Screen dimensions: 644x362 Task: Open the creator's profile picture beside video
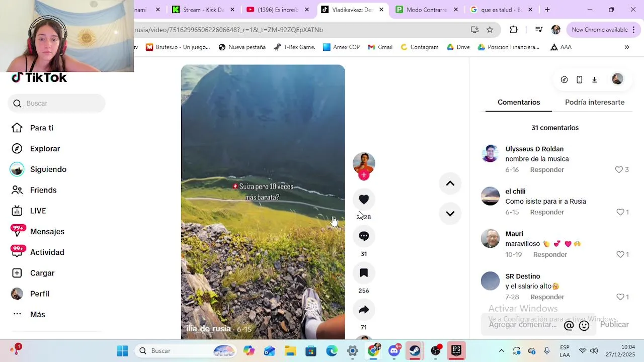point(364,163)
